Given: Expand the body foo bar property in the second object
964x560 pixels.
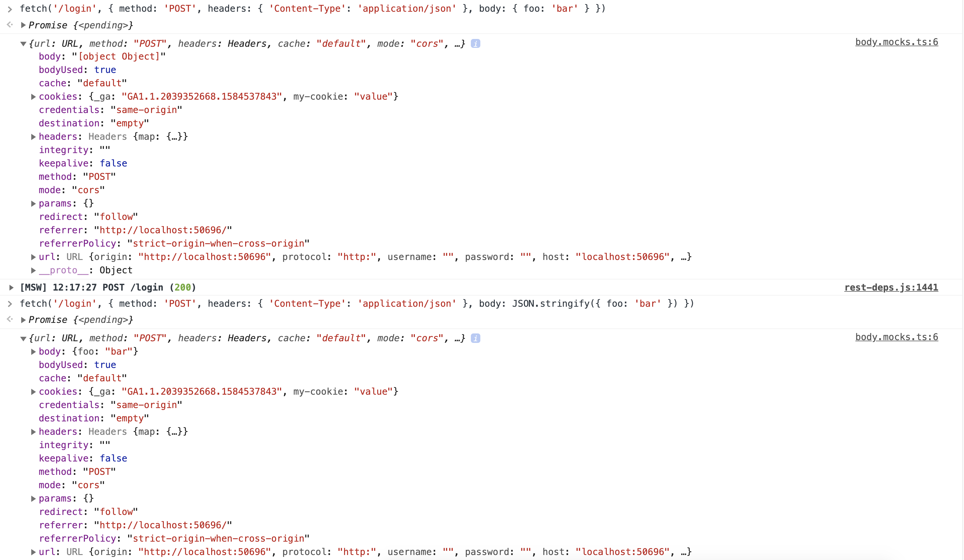Looking at the screenshot, I should point(34,351).
